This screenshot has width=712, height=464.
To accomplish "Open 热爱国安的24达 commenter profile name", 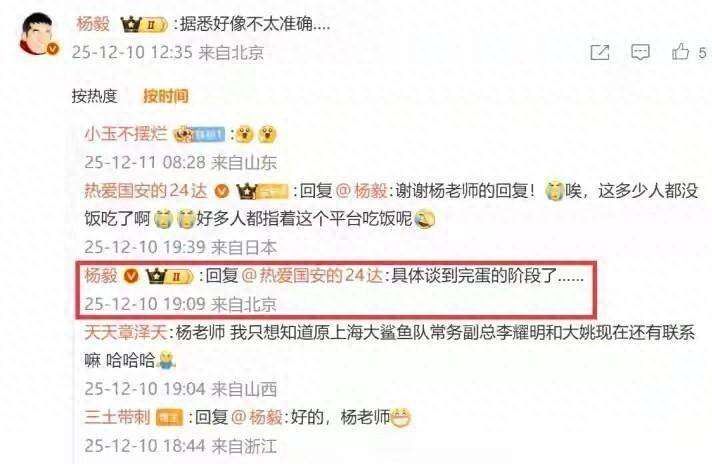I will [x=146, y=191].
